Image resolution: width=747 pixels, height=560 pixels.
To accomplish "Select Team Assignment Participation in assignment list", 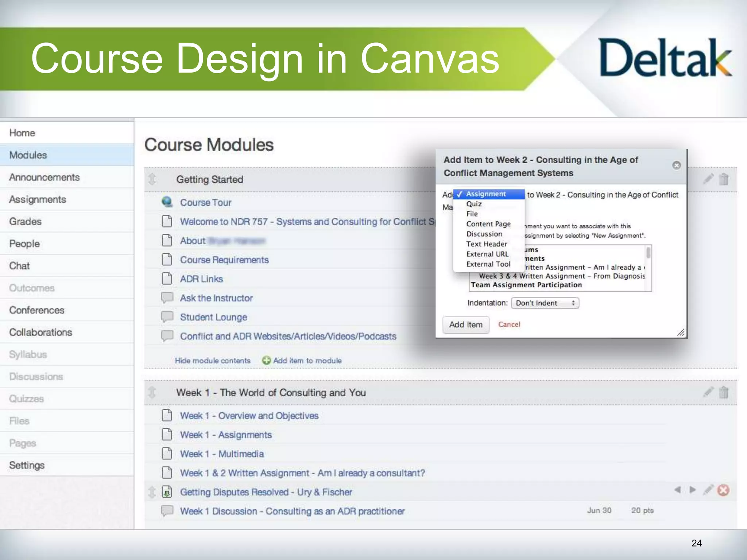I will pyautogui.click(x=526, y=285).
